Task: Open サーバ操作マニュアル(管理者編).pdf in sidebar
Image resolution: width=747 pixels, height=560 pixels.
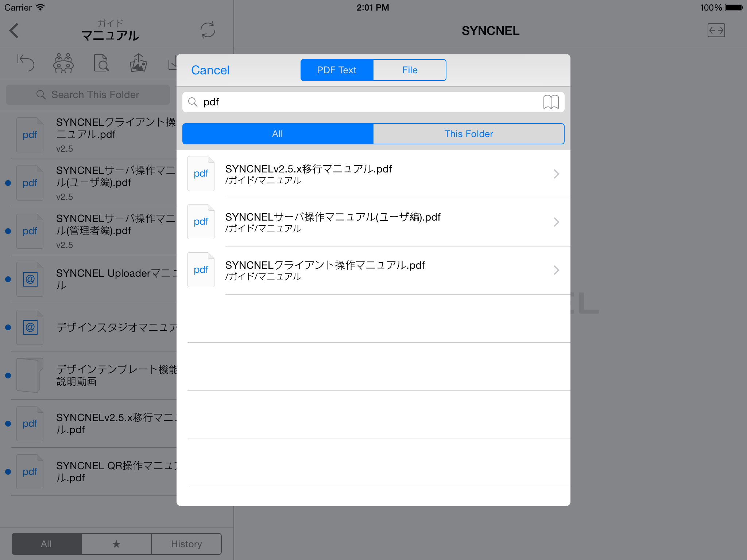Action: (x=88, y=231)
